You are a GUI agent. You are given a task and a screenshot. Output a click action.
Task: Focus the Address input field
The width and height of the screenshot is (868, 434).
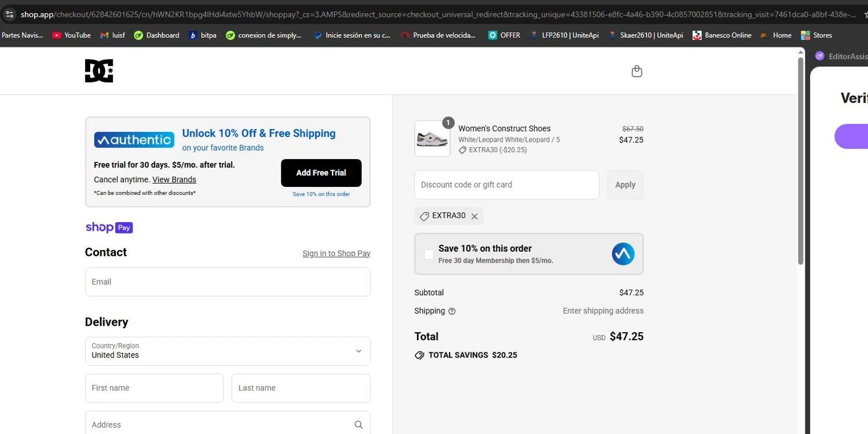pyautogui.click(x=227, y=424)
